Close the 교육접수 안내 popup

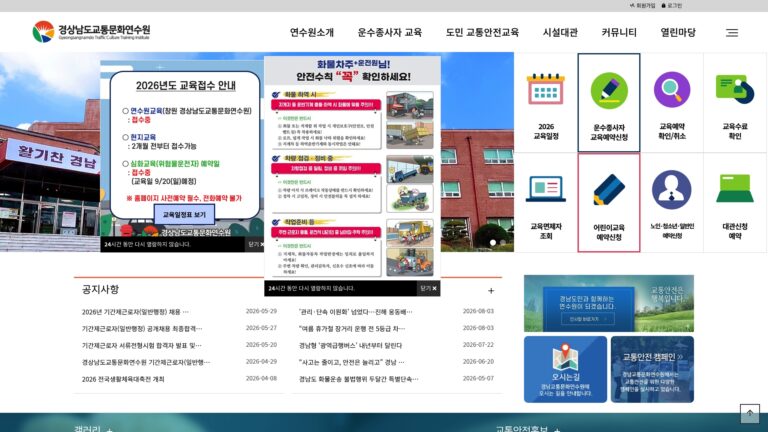255,244
